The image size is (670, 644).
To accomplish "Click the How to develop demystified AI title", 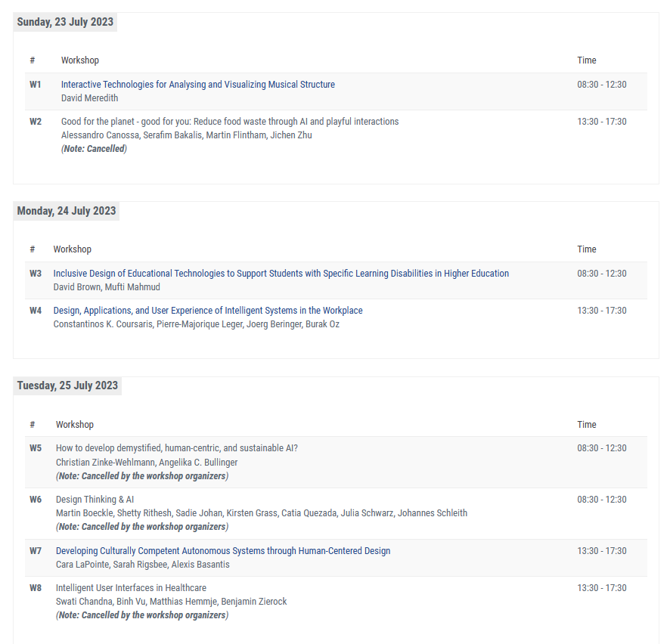I will pyautogui.click(x=177, y=448).
